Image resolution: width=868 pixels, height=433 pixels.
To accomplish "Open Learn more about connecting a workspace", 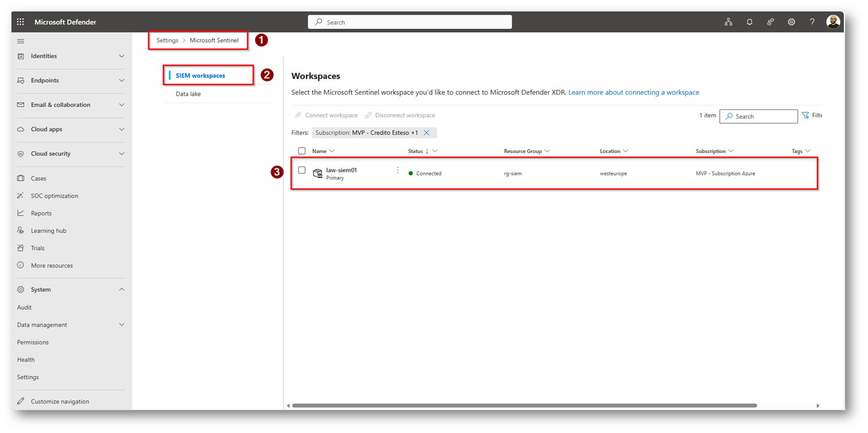I will click(634, 93).
